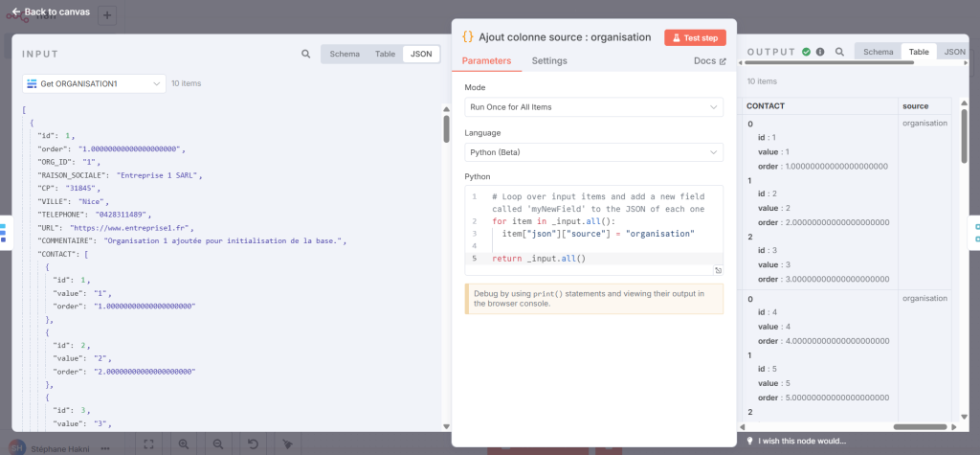980x455 pixels.
Task: Click the OUTPUT vertical scrollbar down arrow
Action: click(965, 417)
